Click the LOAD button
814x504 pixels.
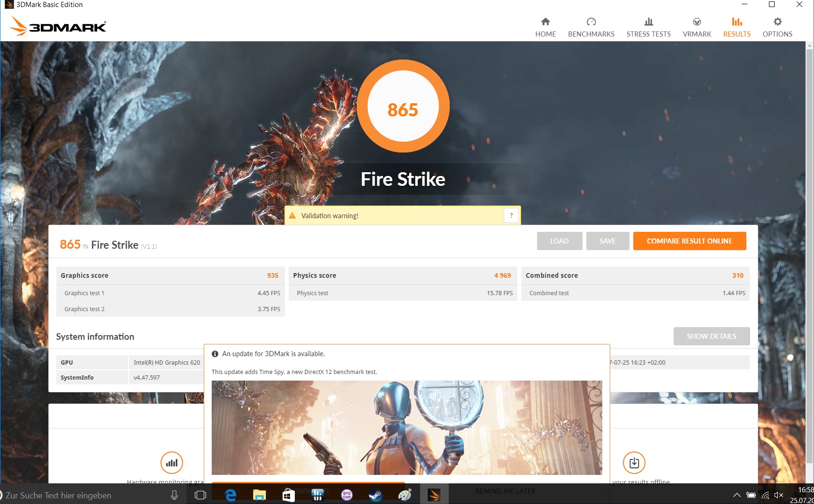(x=560, y=241)
